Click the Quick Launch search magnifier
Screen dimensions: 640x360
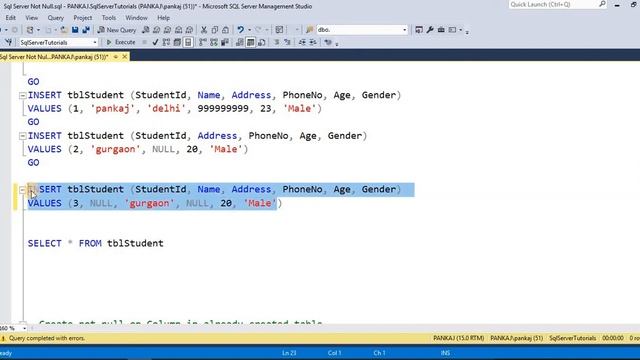(x=602, y=4)
